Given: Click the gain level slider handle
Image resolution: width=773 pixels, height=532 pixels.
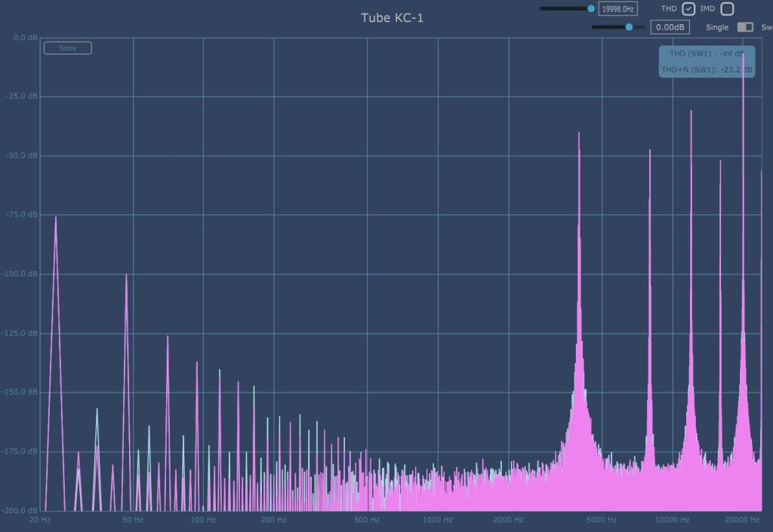Looking at the screenshot, I should [629, 27].
